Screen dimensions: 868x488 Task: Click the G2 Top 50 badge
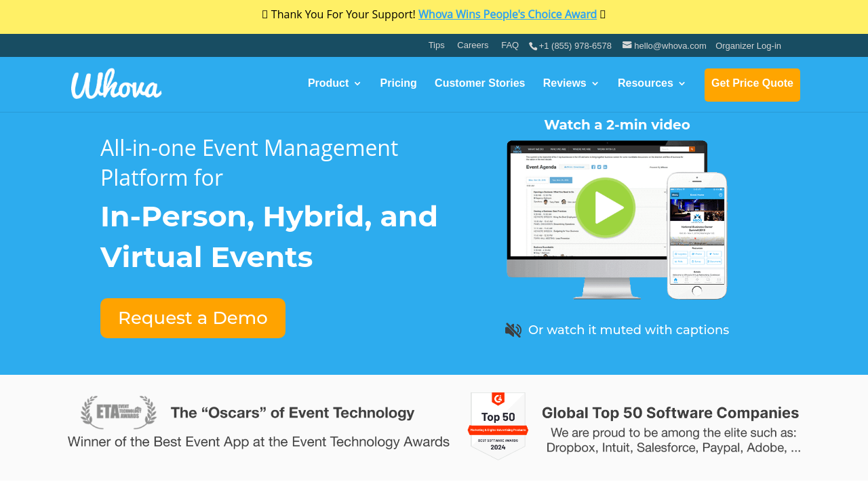pos(498,426)
